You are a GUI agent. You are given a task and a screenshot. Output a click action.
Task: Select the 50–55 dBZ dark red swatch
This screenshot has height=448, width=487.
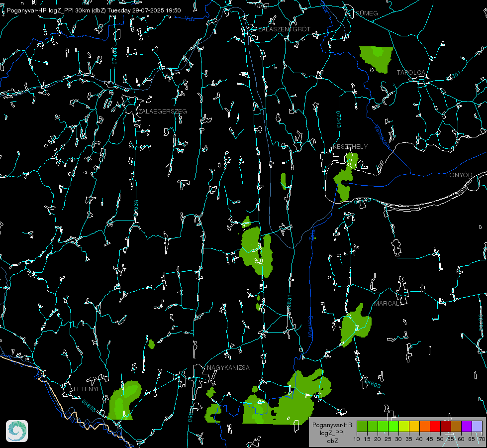tap(446, 426)
